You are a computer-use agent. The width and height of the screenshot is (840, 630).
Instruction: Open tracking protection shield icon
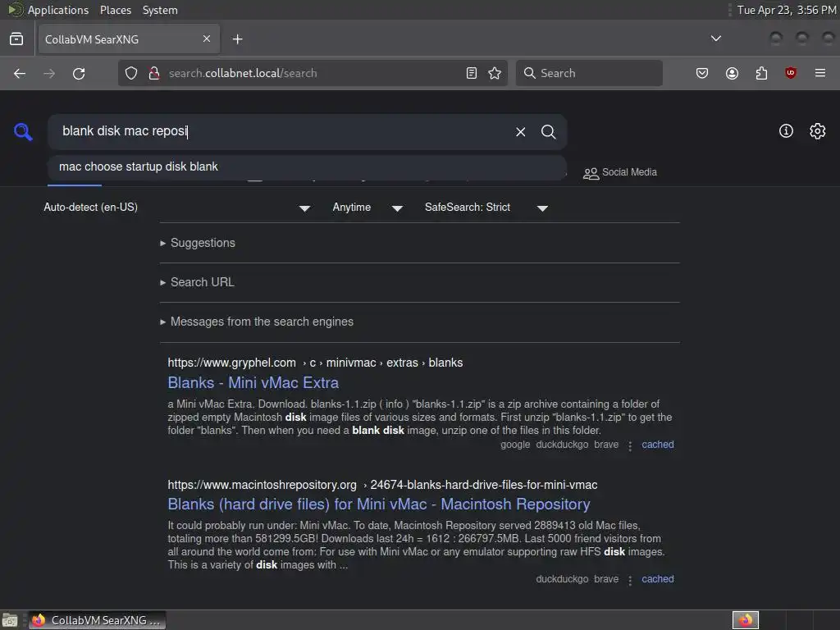coord(131,73)
